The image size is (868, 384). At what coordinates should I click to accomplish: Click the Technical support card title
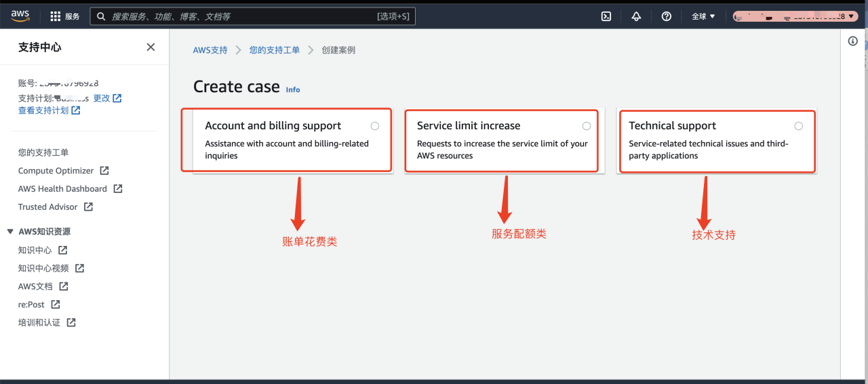(673, 126)
